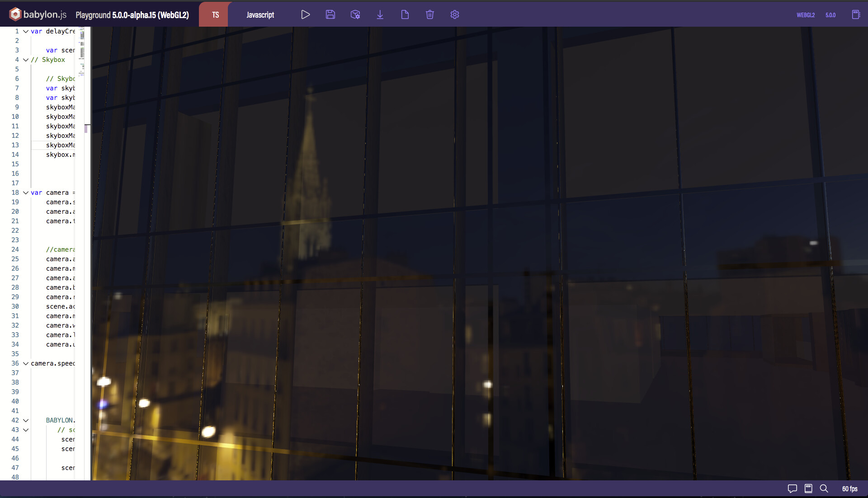Open the 5.0.0 version selector
Image resolution: width=868 pixels, height=498 pixels.
pos(830,15)
